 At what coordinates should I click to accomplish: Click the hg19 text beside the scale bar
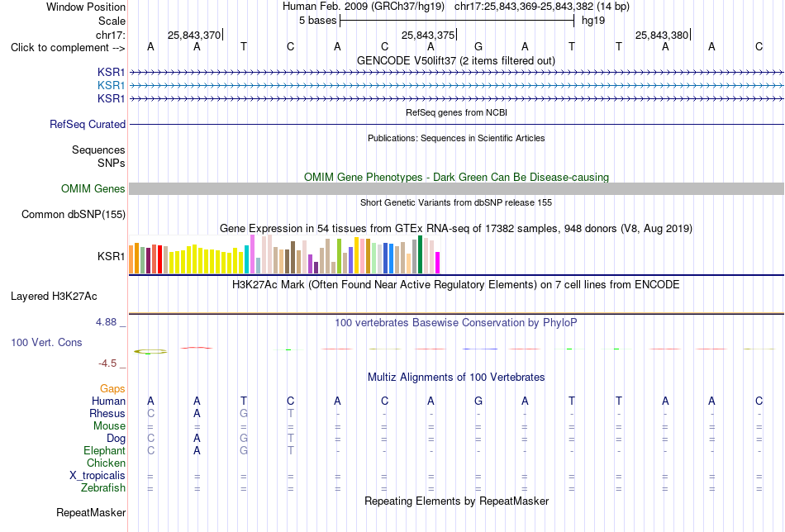coord(592,21)
